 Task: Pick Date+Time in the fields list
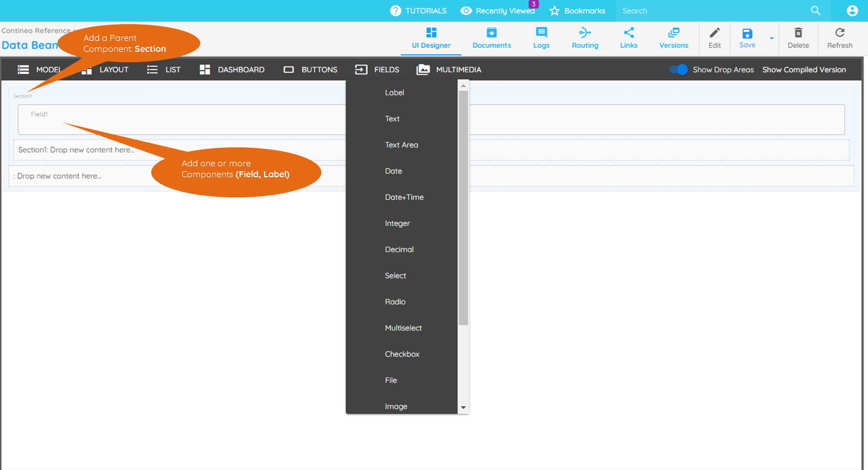pos(404,197)
